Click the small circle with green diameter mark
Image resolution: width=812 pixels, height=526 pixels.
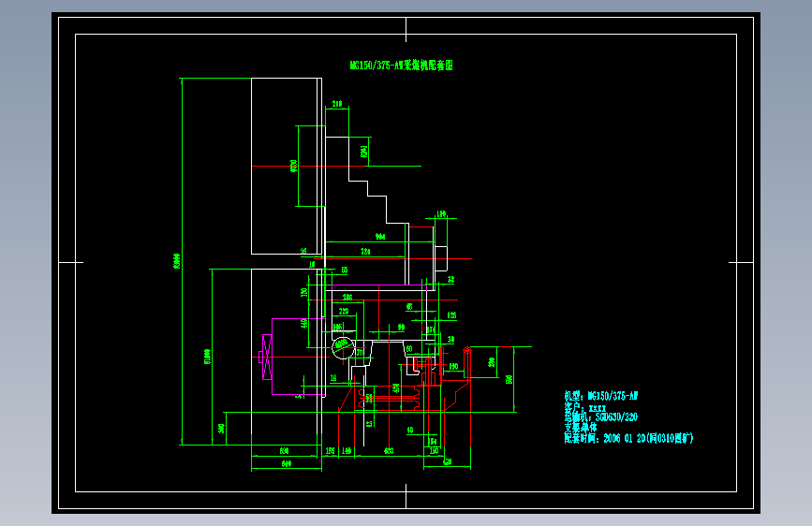click(x=343, y=347)
